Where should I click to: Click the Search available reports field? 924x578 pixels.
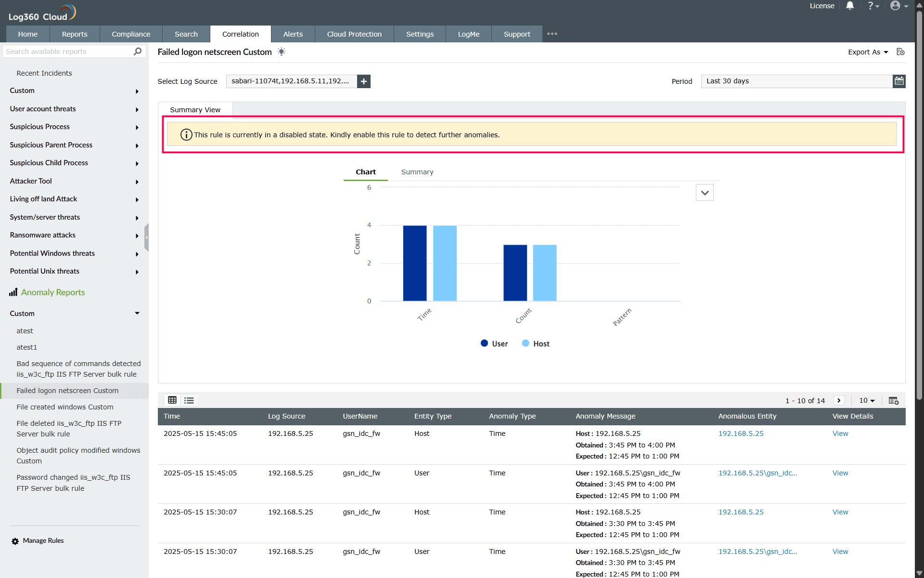point(67,52)
